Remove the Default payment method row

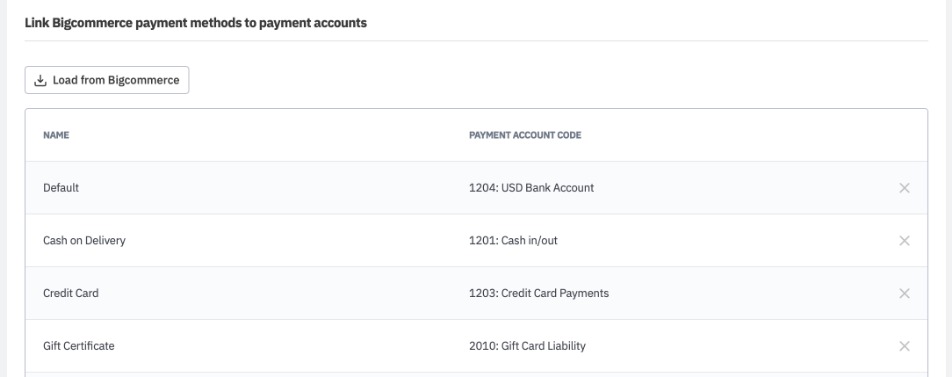[x=904, y=188]
